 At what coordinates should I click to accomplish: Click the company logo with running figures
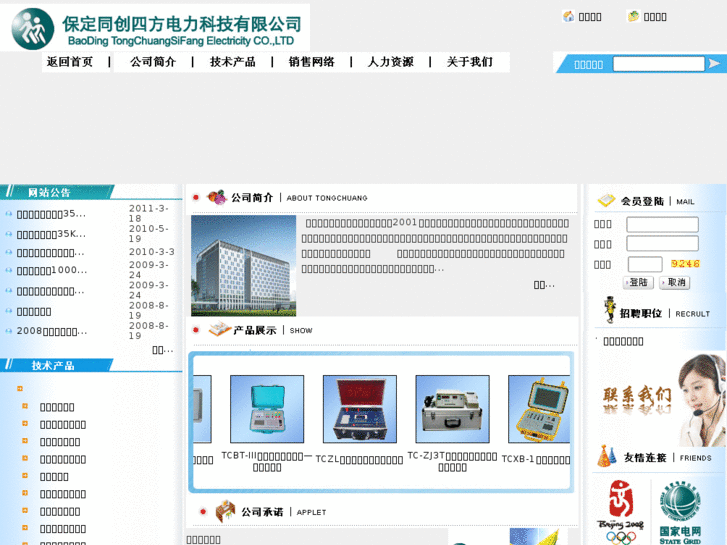coord(32,29)
